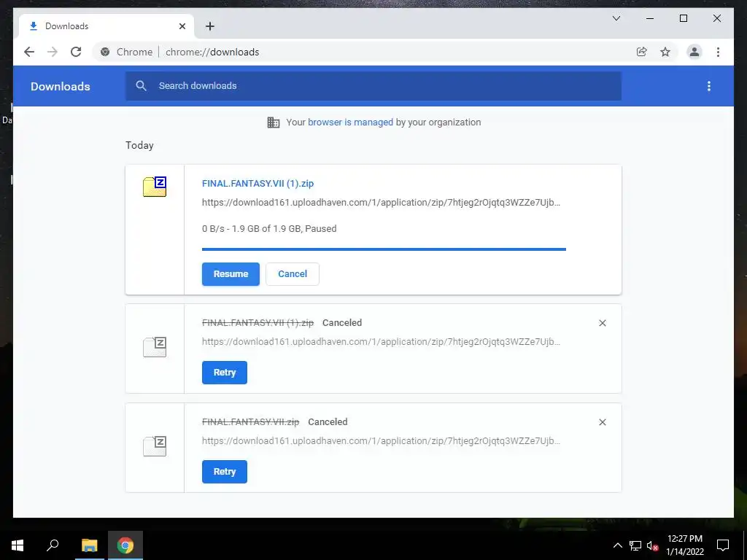Remove canceled FINAL.FANTASY.VII (1).zip from list
Image resolution: width=747 pixels, height=560 pixels.
[x=602, y=323]
